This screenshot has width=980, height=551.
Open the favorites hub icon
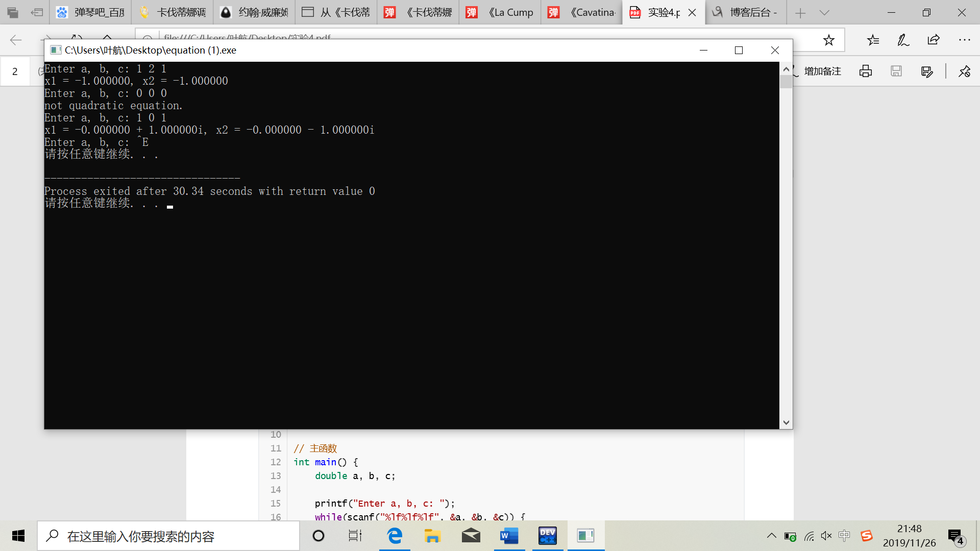873,40
